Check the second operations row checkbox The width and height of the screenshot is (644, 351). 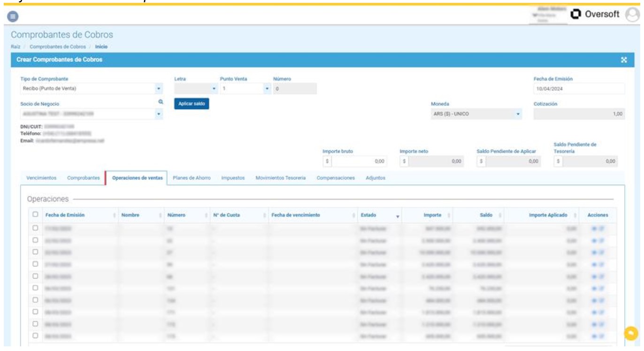35,240
